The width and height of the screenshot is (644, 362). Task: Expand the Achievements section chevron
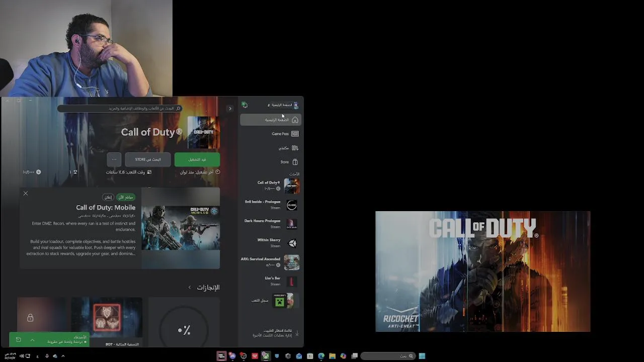pyautogui.click(x=190, y=288)
